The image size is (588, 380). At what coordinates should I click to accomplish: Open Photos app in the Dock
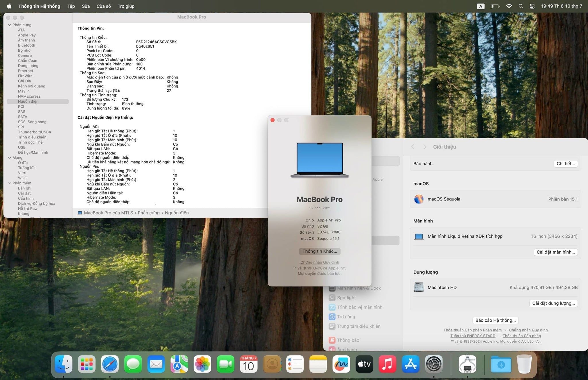(202, 364)
